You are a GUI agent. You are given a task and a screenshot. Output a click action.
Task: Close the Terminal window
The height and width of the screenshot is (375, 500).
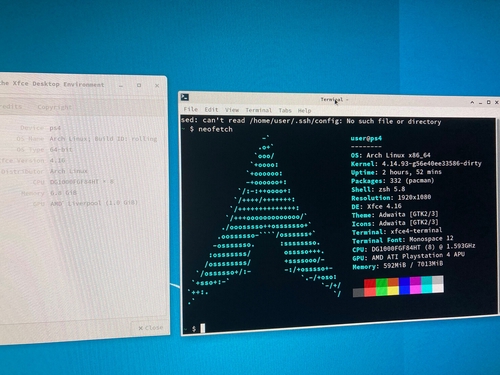point(496,102)
